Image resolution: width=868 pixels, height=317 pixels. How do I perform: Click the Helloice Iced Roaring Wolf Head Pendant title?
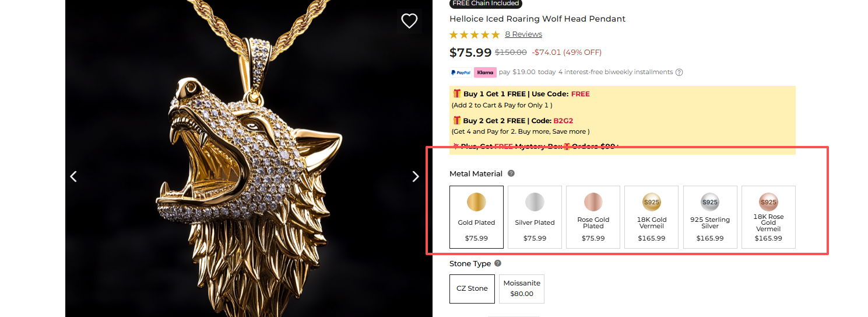[x=537, y=19]
